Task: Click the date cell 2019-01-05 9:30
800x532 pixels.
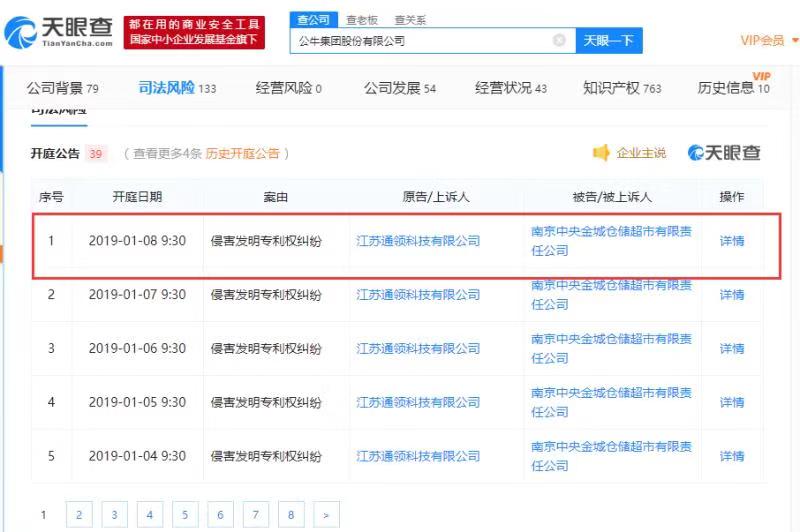Action: [x=137, y=402]
